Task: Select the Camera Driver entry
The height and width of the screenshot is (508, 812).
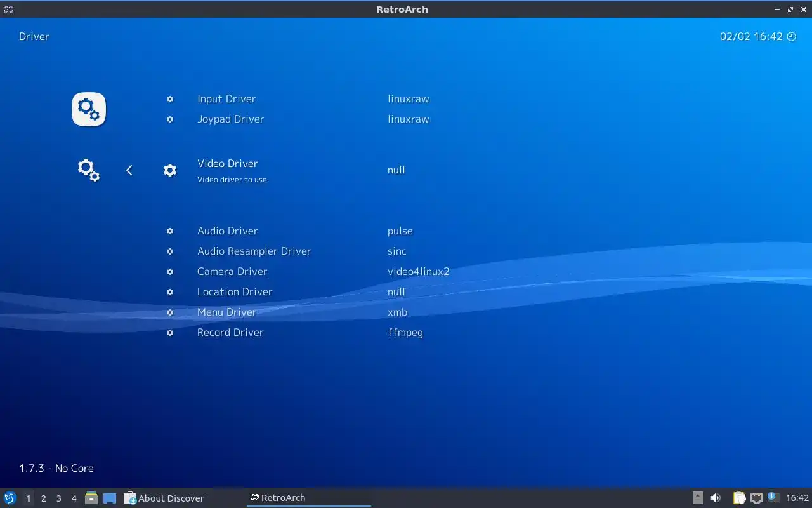Action: click(232, 272)
